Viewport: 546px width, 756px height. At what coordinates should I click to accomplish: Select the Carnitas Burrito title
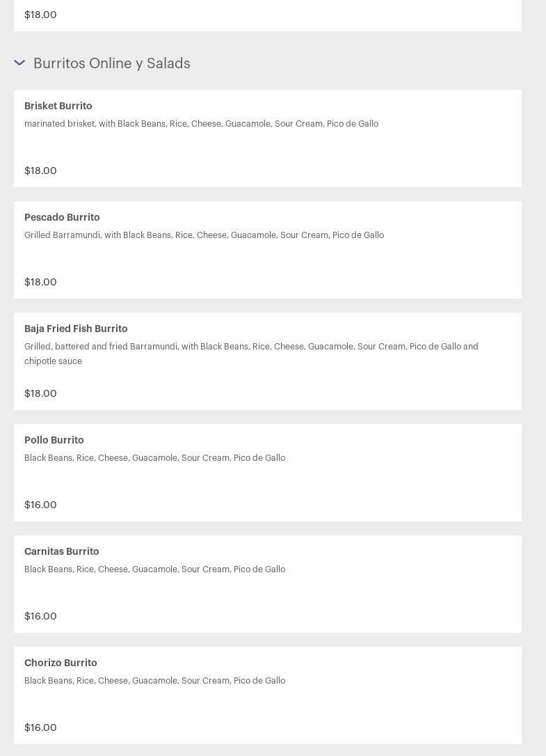[62, 551]
